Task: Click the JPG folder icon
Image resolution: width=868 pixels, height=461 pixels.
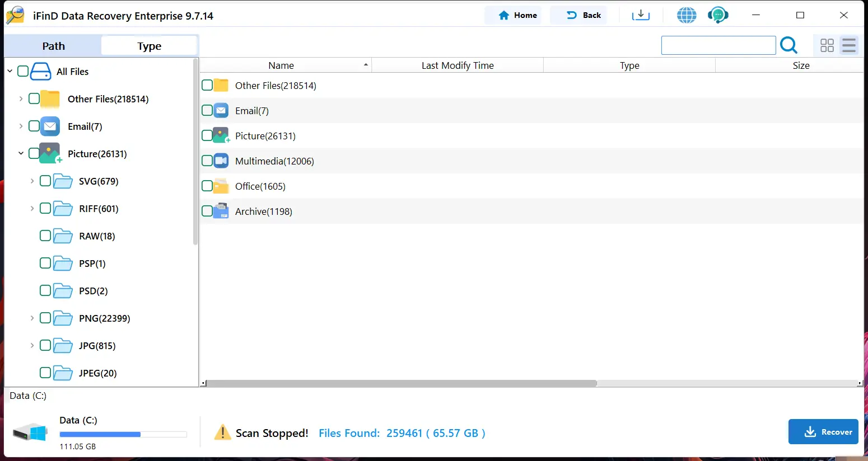Action: pos(63,346)
